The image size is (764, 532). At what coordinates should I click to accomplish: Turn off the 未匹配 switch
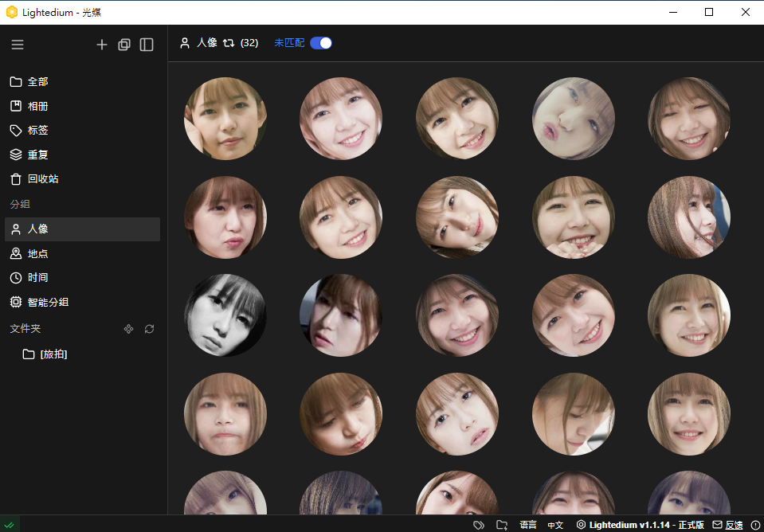[321, 43]
